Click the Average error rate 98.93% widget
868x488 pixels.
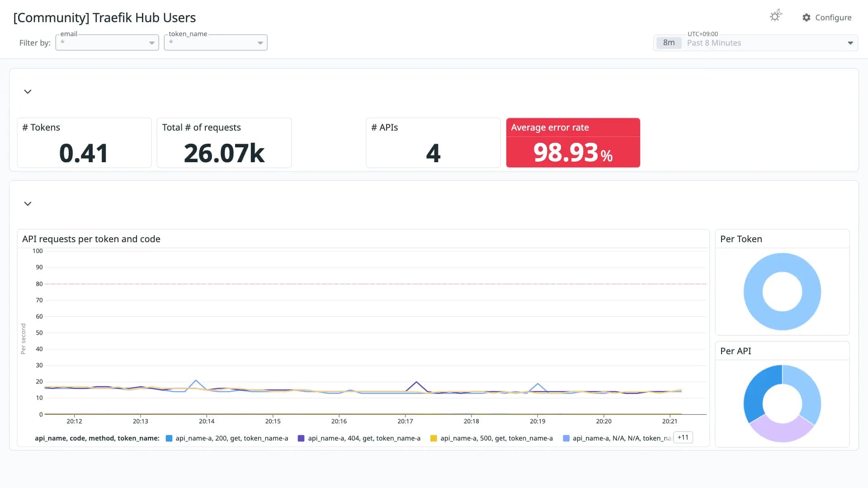573,143
